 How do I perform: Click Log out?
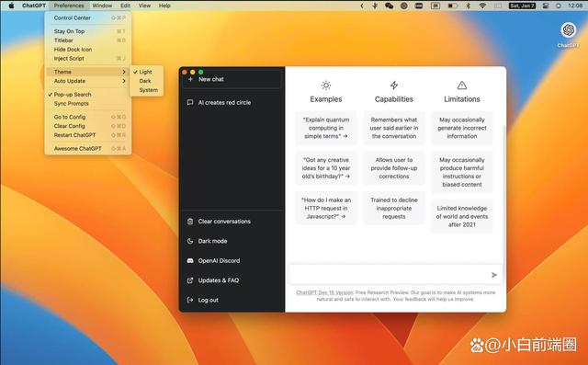(232, 300)
